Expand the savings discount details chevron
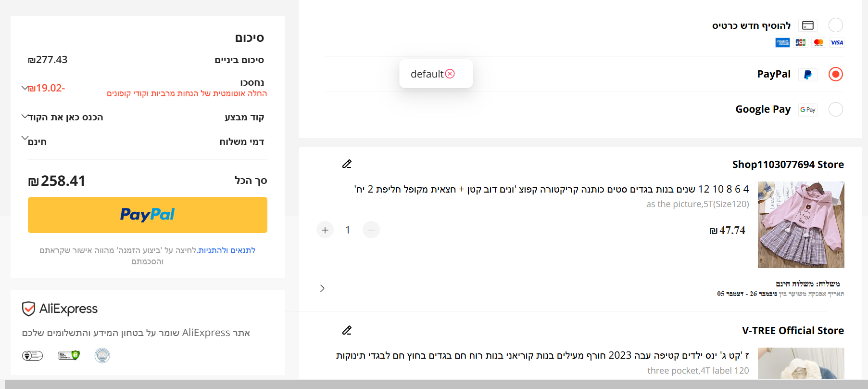This screenshot has height=389, width=868. tap(25, 88)
